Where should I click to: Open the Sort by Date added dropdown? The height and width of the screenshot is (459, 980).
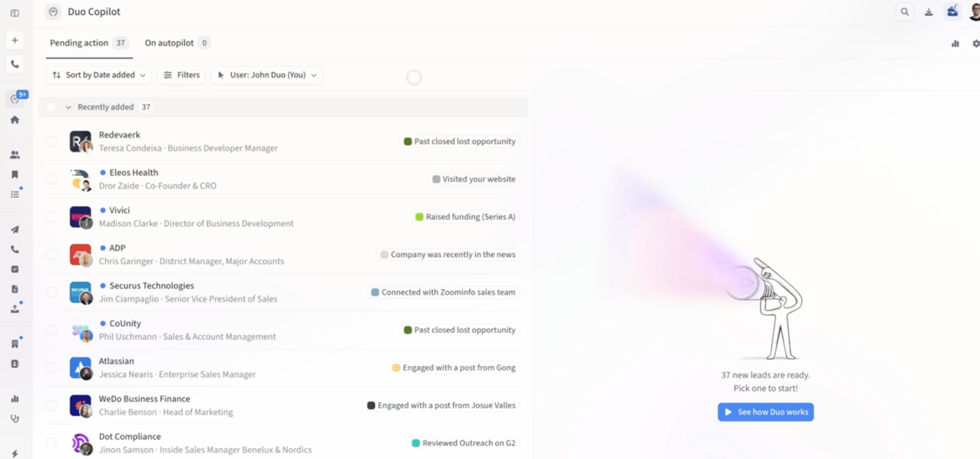point(99,75)
